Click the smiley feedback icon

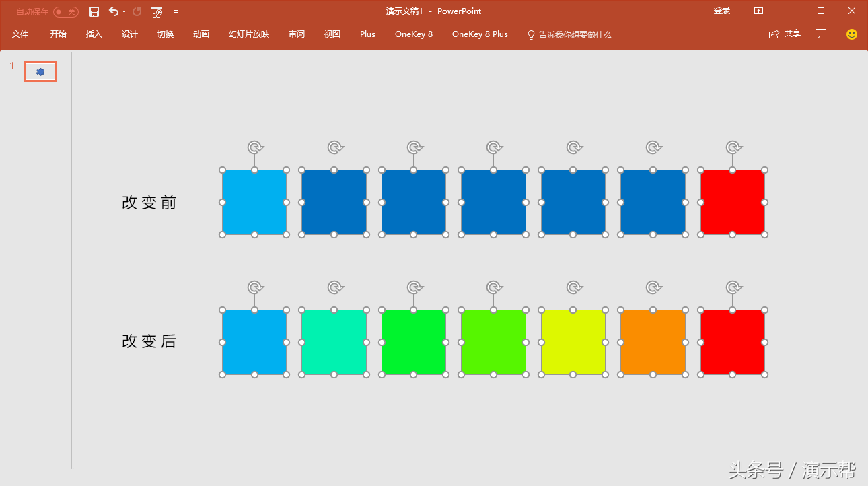[x=852, y=34]
